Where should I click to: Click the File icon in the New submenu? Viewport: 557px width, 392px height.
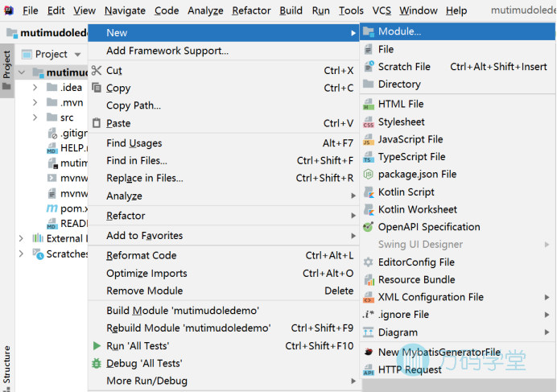[369, 49]
